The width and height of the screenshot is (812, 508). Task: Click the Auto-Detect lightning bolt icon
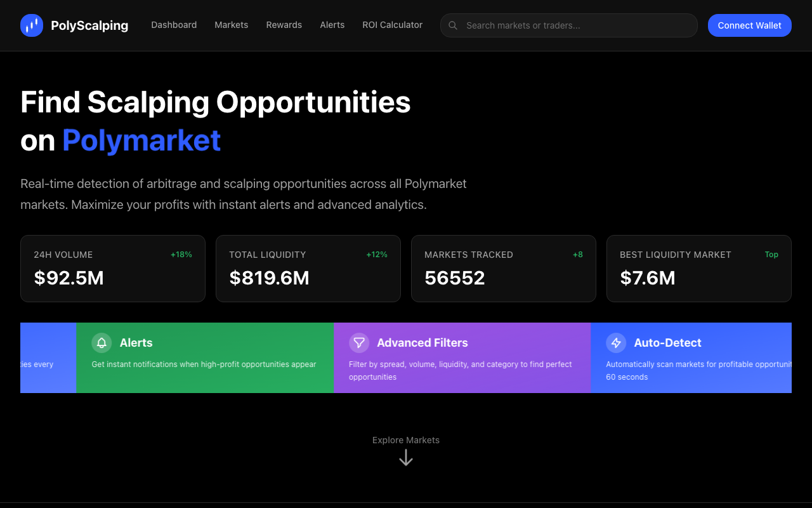616,343
